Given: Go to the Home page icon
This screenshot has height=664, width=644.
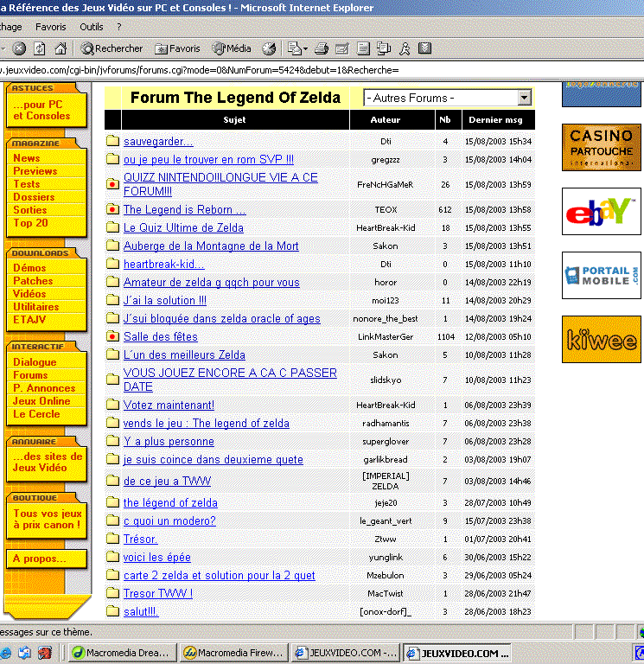Looking at the screenshot, I should (61, 48).
